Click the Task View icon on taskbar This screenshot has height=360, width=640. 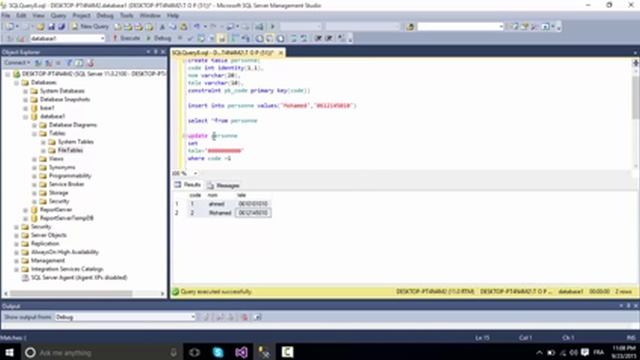194,352
